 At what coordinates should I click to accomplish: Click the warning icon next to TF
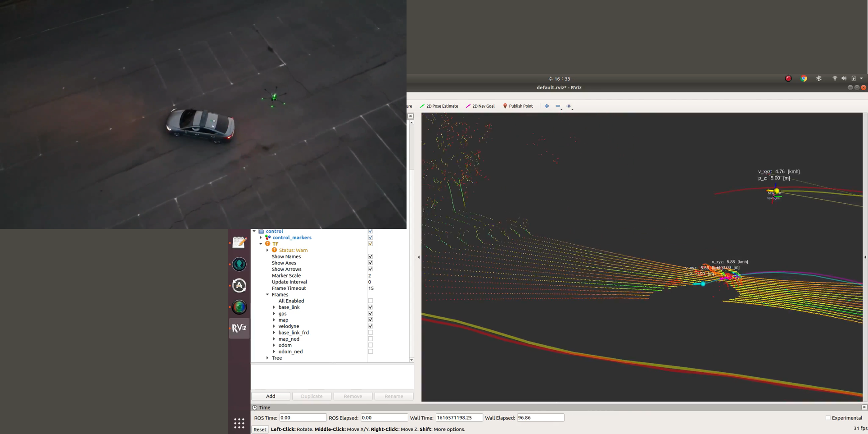pos(268,243)
